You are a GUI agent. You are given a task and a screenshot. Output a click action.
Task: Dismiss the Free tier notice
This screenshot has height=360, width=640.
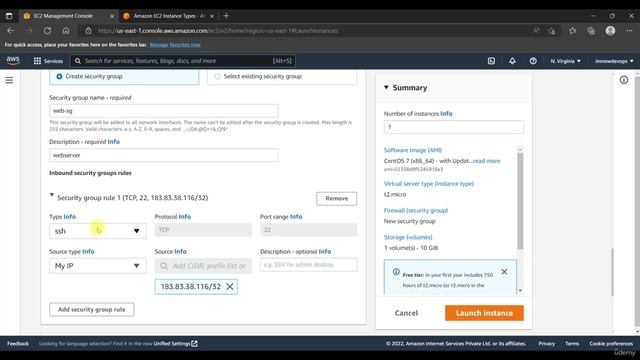tap(504, 271)
